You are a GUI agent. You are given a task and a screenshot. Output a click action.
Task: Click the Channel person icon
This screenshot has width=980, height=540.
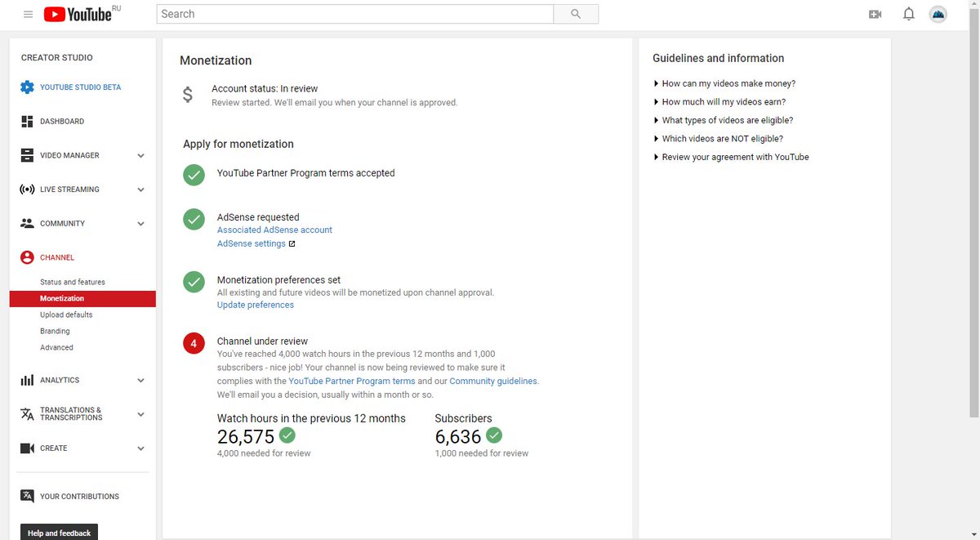point(27,257)
